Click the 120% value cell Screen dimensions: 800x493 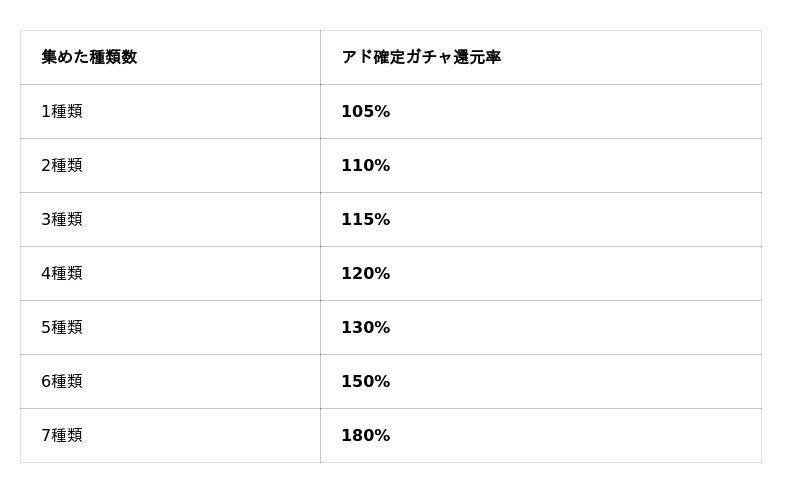click(x=366, y=274)
